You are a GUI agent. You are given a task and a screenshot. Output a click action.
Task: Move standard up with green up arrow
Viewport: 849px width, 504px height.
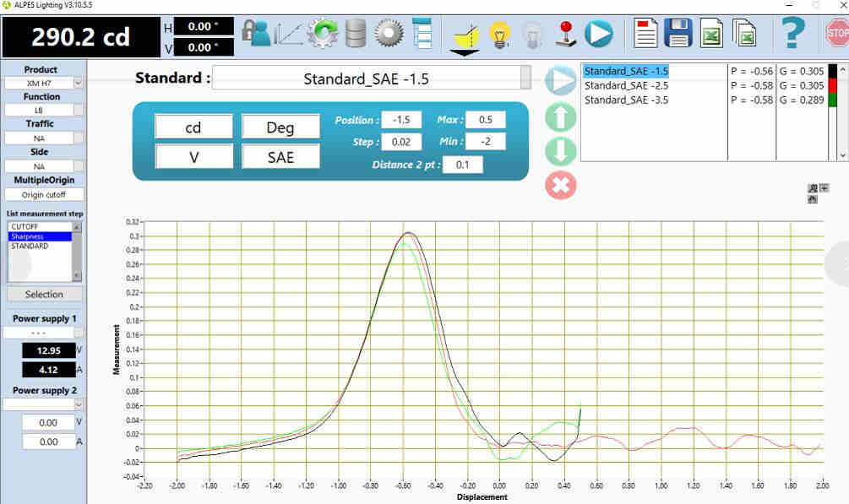560,117
